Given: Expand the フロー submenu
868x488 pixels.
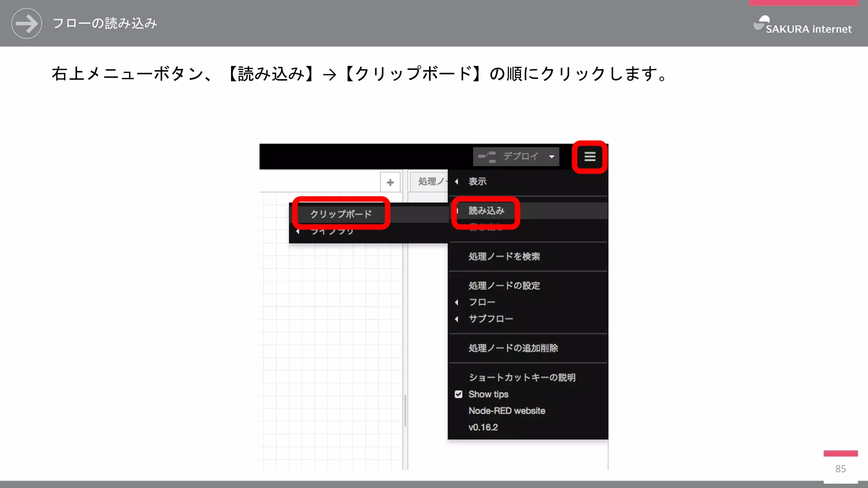Looking at the screenshot, I should [x=528, y=302].
